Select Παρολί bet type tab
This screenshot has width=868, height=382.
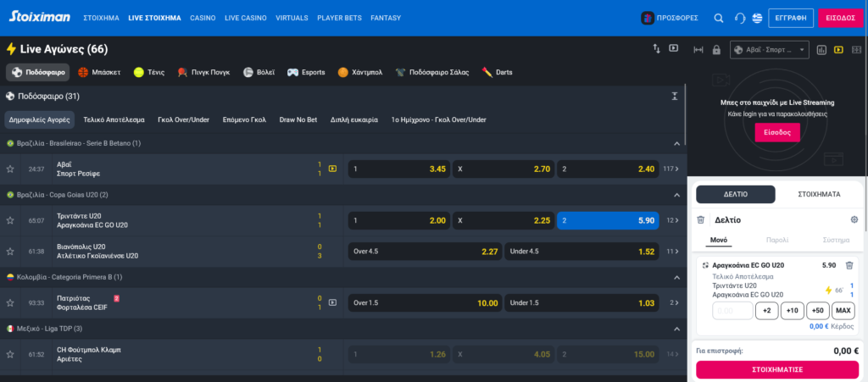click(x=777, y=241)
